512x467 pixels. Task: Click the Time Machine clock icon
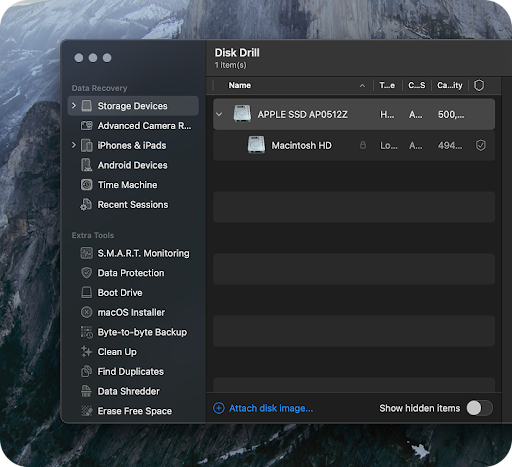click(87, 185)
